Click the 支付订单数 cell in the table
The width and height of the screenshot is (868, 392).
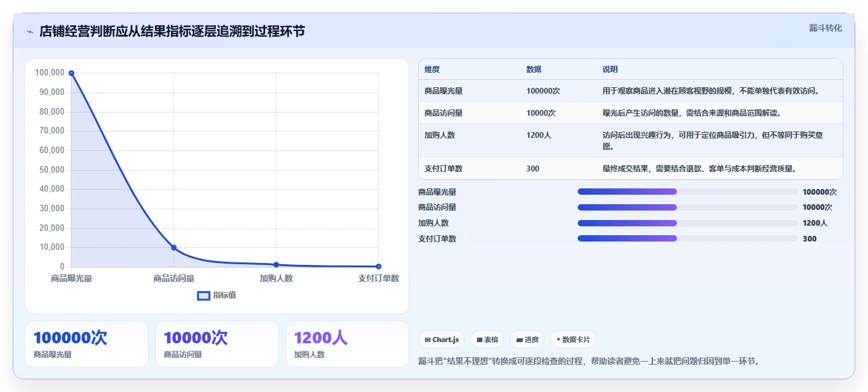pyautogui.click(x=443, y=169)
